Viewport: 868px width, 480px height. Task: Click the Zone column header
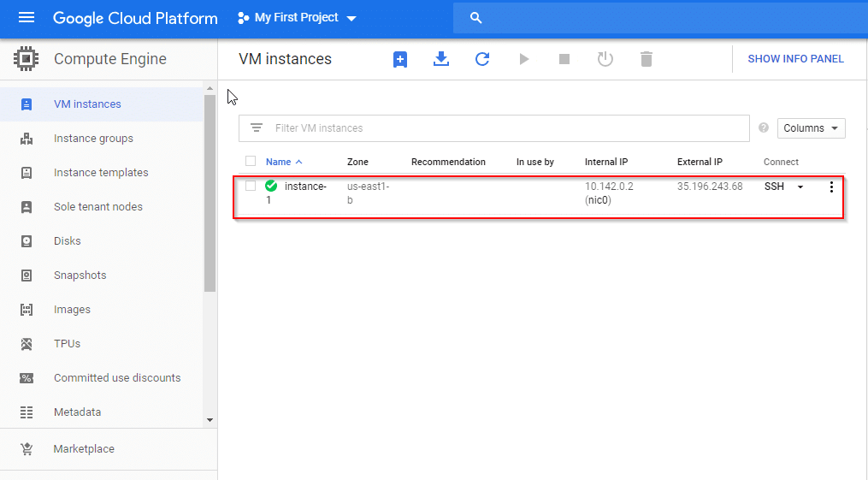click(x=357, y=162)
